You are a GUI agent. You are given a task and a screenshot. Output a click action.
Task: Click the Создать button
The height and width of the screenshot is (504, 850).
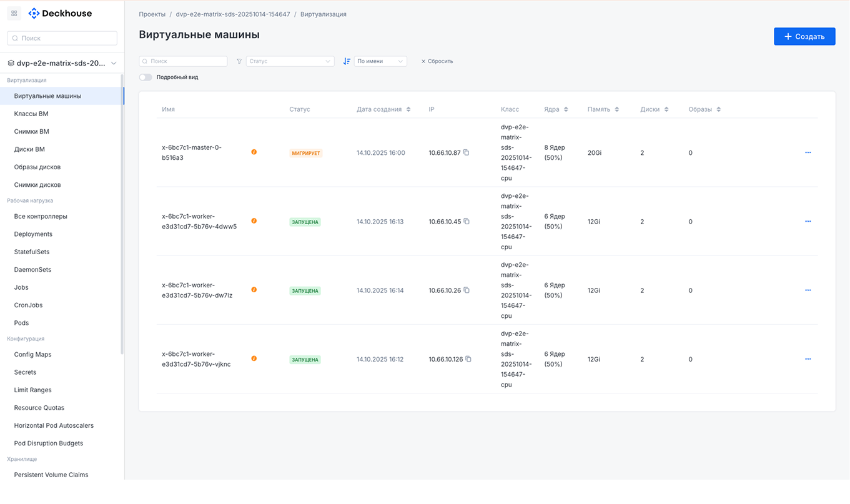pos(804,36)
